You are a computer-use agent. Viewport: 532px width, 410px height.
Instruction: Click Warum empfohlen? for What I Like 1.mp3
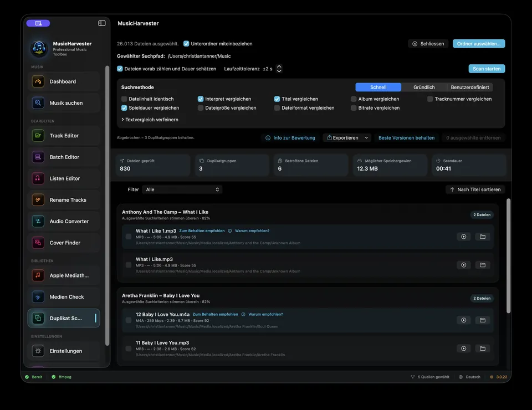click(252, 231)
